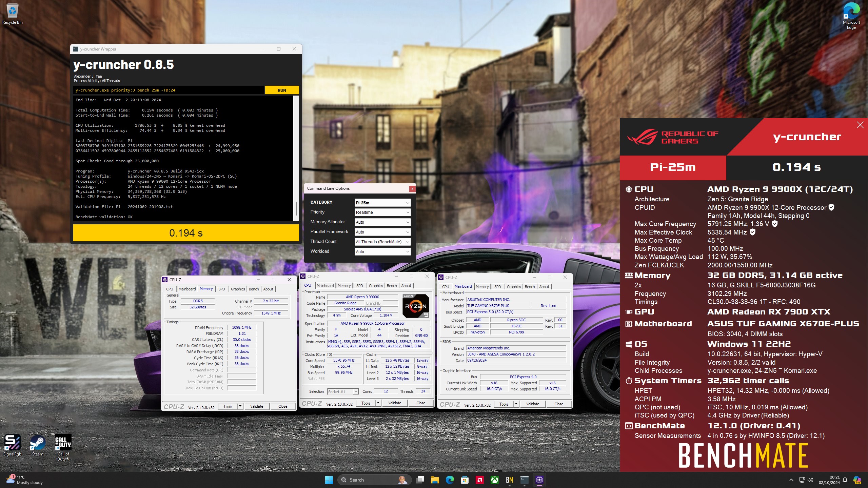Click Validate in Mainboard-tab CPU-Z window
This screenshot has height=488, width=868.
[533, 404]
